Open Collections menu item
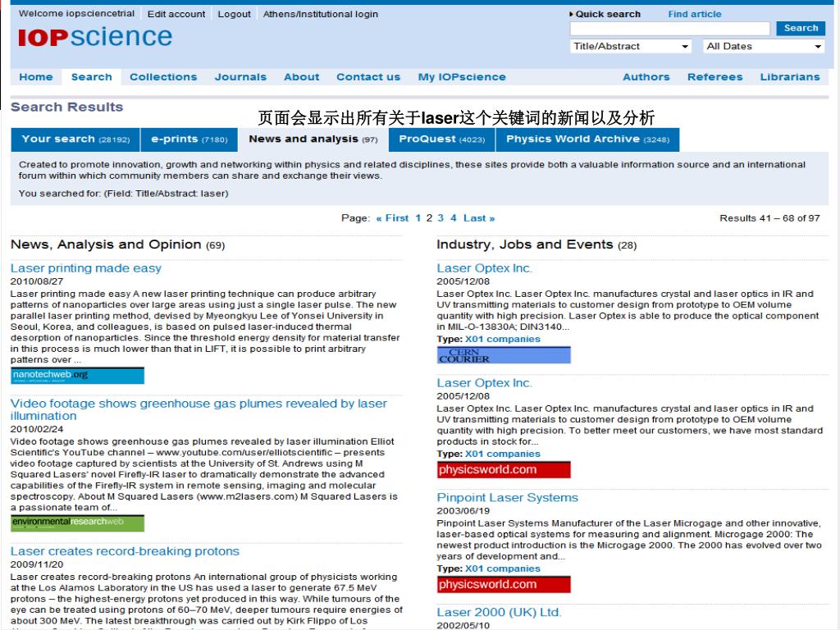Viewport: 840px width, 630px height. tap(163, 77)
